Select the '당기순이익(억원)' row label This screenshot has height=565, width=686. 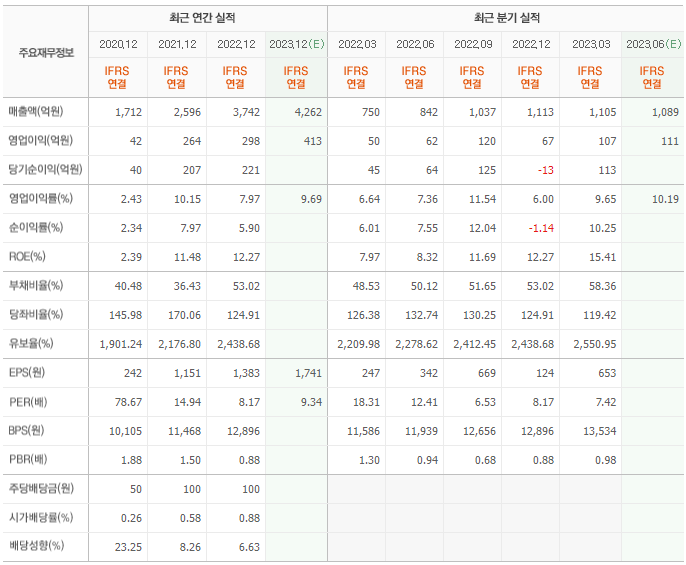tap(46, 169)
